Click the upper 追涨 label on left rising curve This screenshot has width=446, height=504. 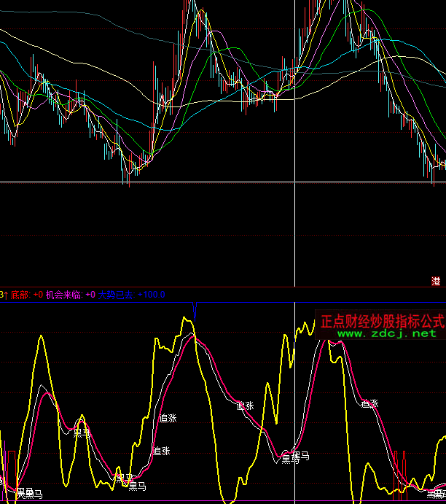(x=168, y=418)
